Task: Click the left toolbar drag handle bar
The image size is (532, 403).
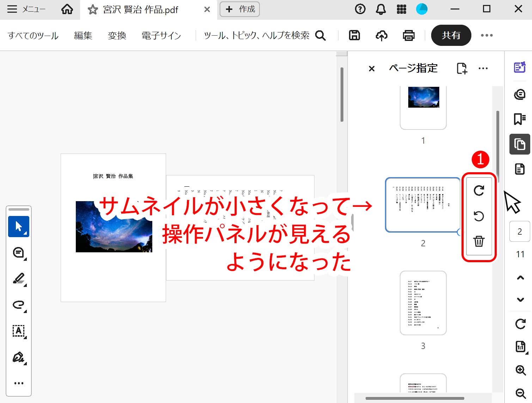Action: (x=19, y=210)
